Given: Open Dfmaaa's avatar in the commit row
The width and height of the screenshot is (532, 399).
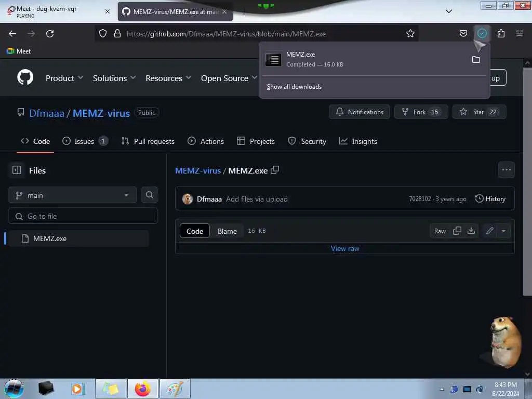Looking at the screenshot, I should coord(187,199).
